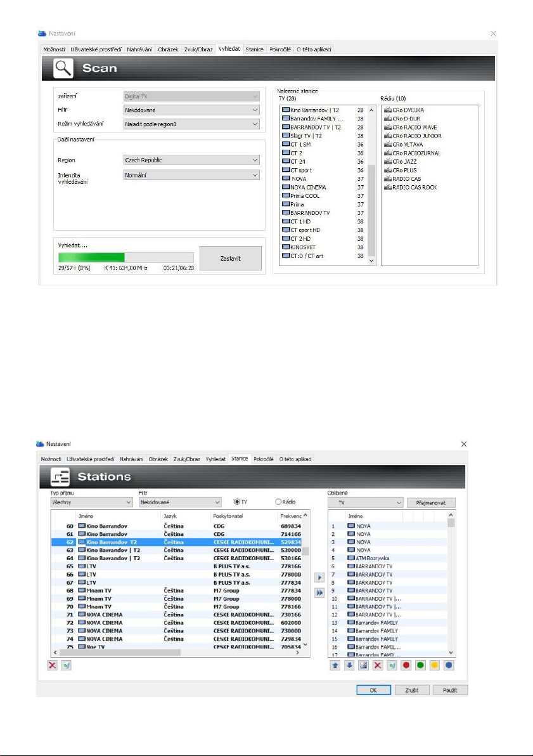Open the Filtr dropdown in the Scan window

[192, 110]
